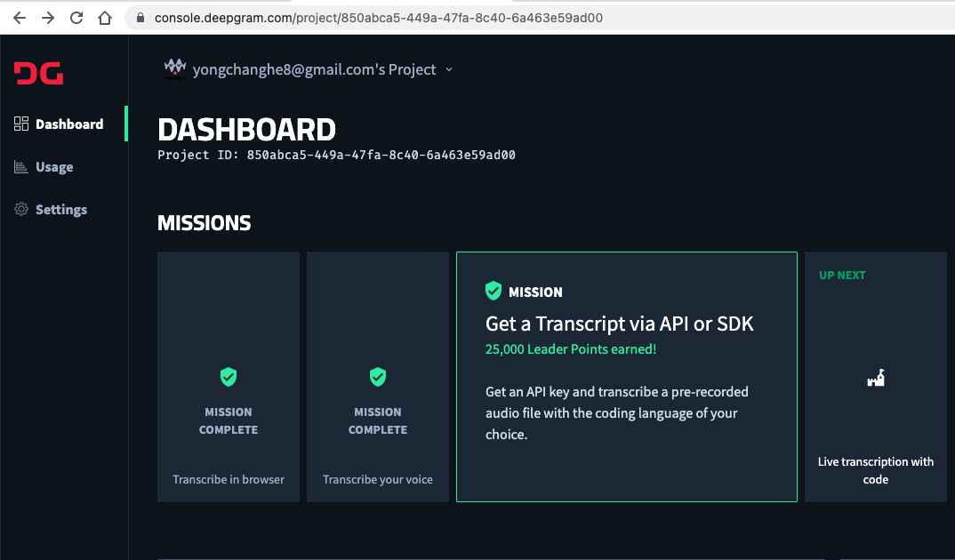Screen dimensions: 955x560
Task: Open the Settings menu item
Action: pyautogui.click(x=61, y=210)
